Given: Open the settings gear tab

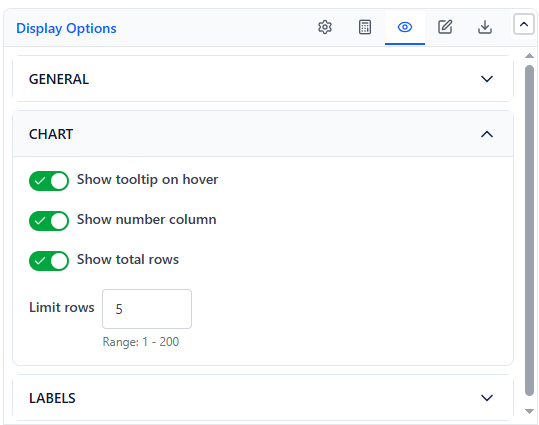Looking at the screenshot, I should [x=325, y=27].
